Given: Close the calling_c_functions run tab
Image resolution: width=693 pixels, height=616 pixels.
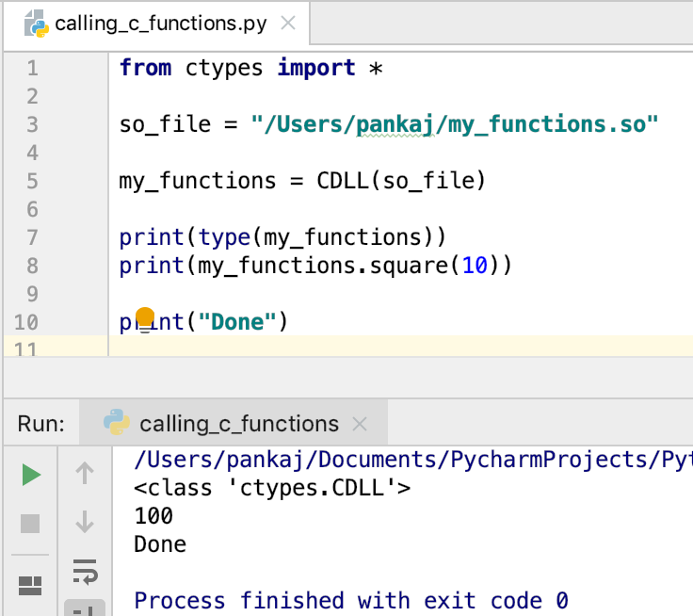Looking at the screenshot, I should [x=360, y=424].
